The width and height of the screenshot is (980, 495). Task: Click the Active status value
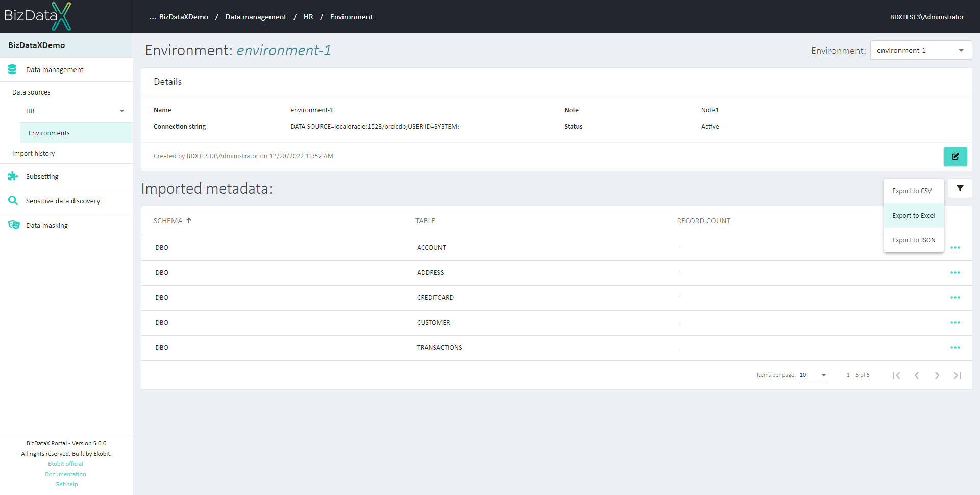pos(710,127)
